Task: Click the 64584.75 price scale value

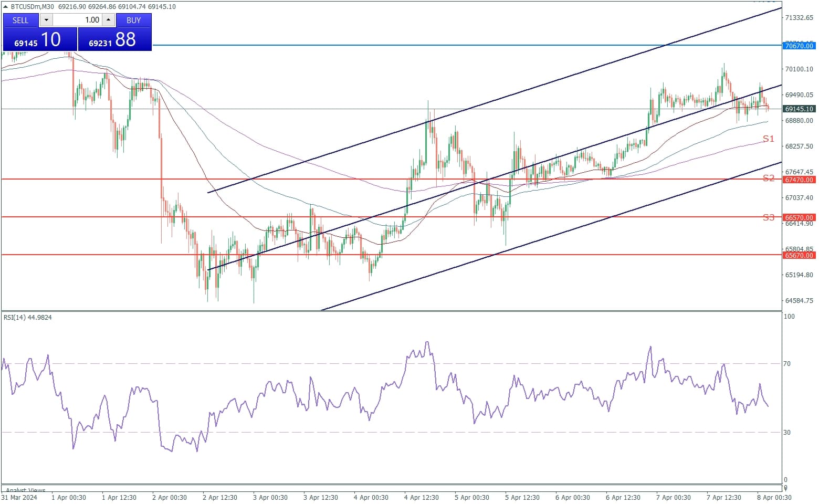Action: [x=799, y=301]
